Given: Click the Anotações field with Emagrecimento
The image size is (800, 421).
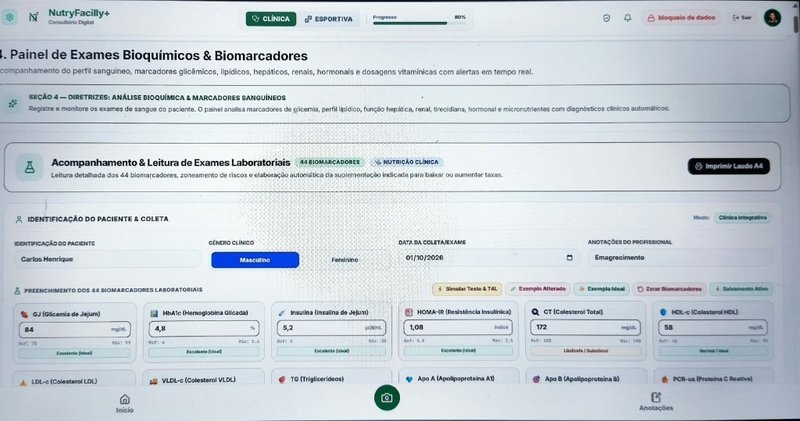Looking at the screenshot, I should click(680, 258).
